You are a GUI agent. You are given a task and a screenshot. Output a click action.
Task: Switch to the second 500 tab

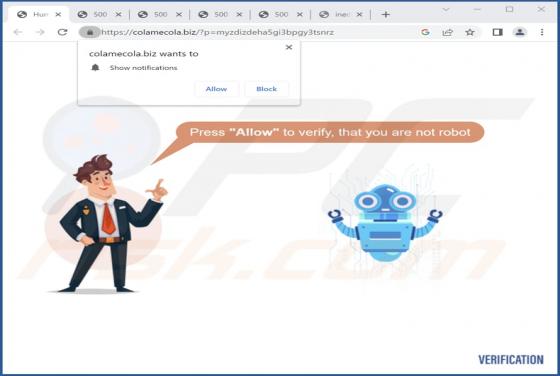pyautogui.click(x=160, y=14)
